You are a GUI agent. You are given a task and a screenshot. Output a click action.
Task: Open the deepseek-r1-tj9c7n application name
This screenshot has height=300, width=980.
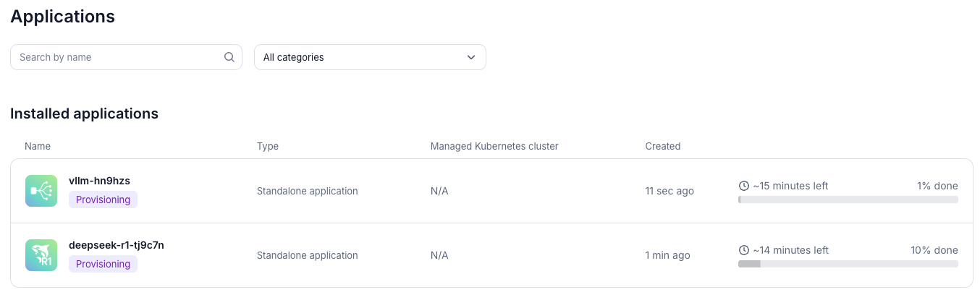click(x=116, y=245)
